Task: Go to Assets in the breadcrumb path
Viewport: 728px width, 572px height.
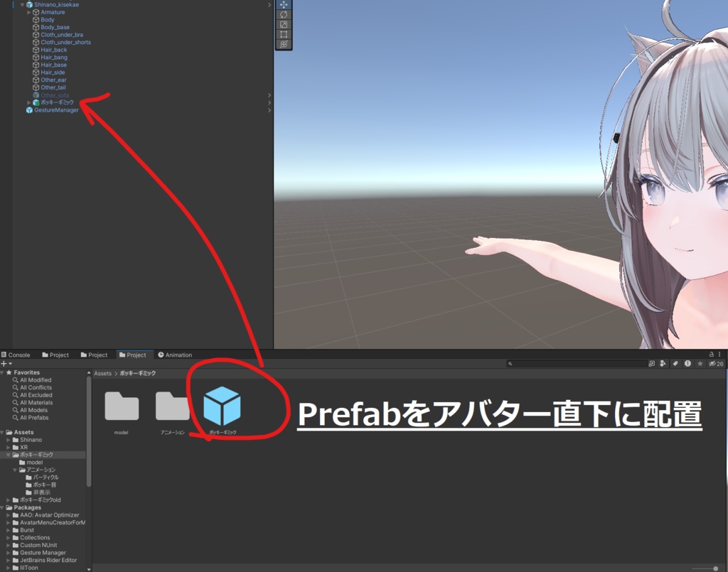Action: click(x=102, y=374)
